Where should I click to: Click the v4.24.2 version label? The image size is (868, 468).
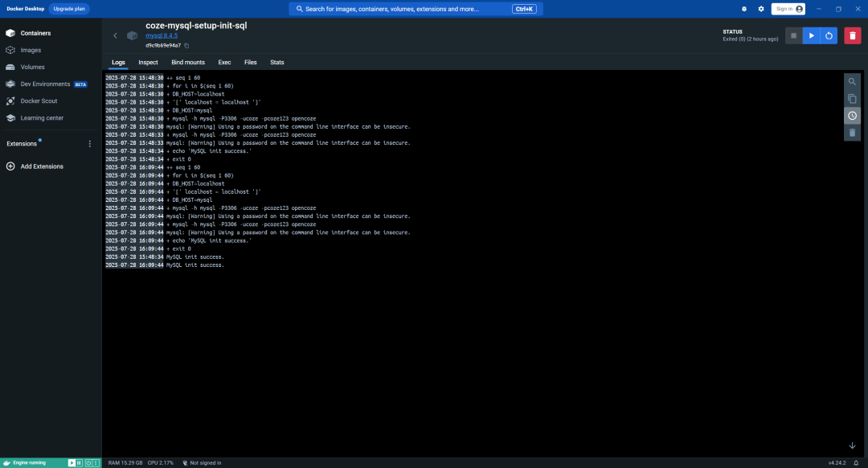[837, 463]
